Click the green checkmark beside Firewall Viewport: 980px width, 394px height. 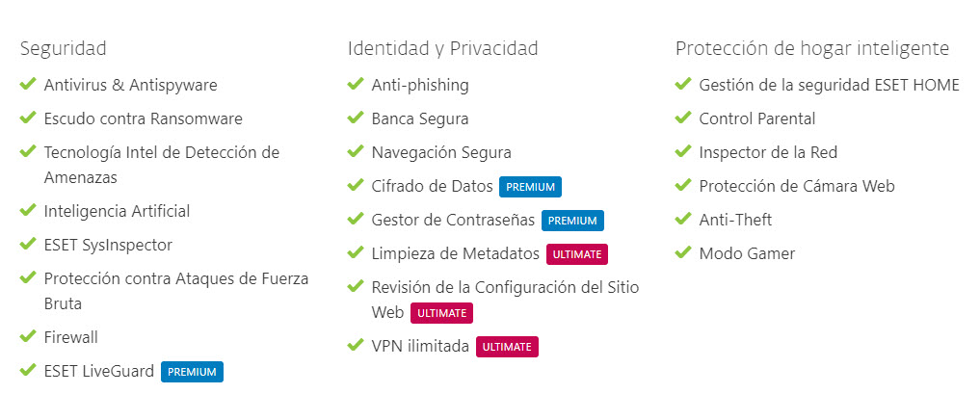click(x=28, y=336)
